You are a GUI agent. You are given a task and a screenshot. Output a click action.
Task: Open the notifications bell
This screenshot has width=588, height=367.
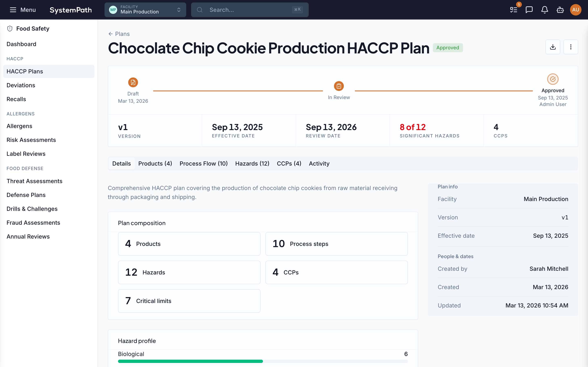click(x=545, y=10)
